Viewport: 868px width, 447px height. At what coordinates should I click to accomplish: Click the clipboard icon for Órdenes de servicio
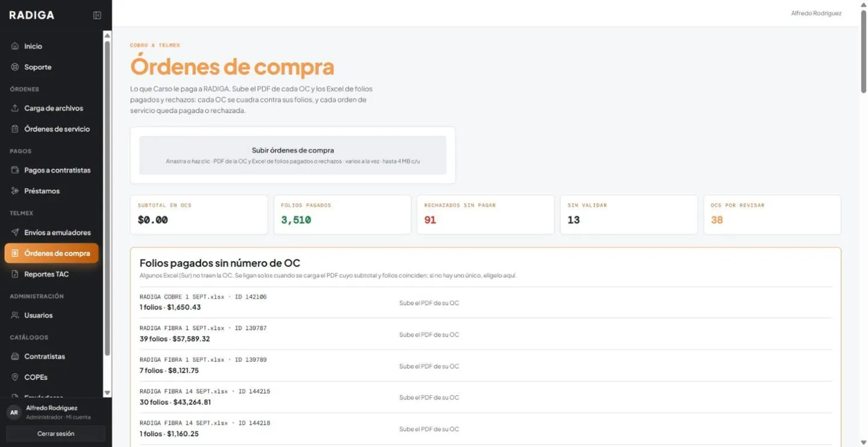[x=15, y=129]
